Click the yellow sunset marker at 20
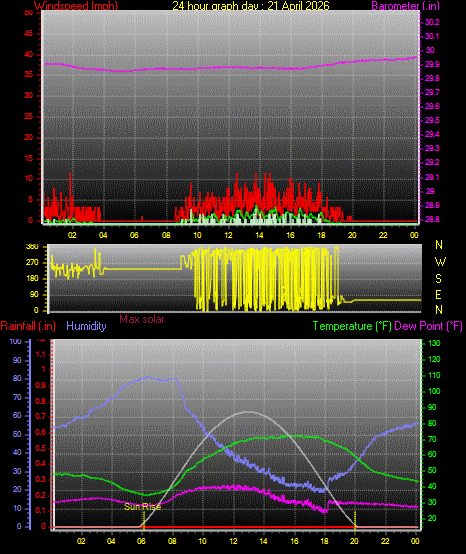 [355, 521]
